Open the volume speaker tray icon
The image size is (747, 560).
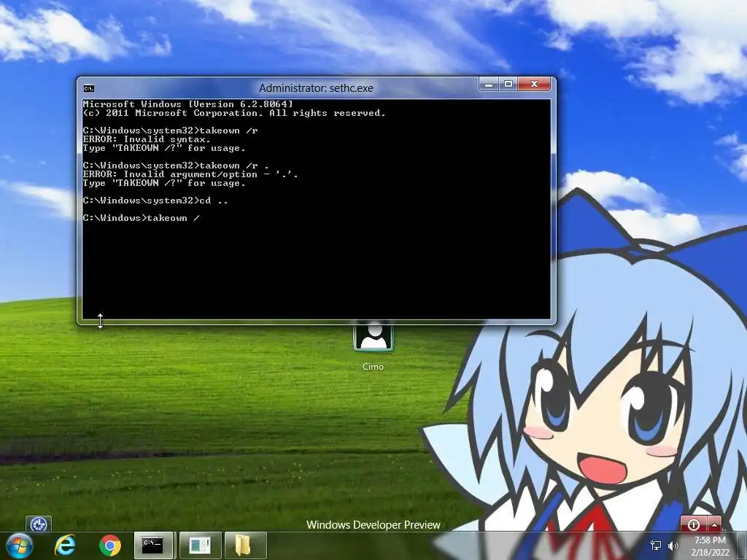tap(673, 545)
